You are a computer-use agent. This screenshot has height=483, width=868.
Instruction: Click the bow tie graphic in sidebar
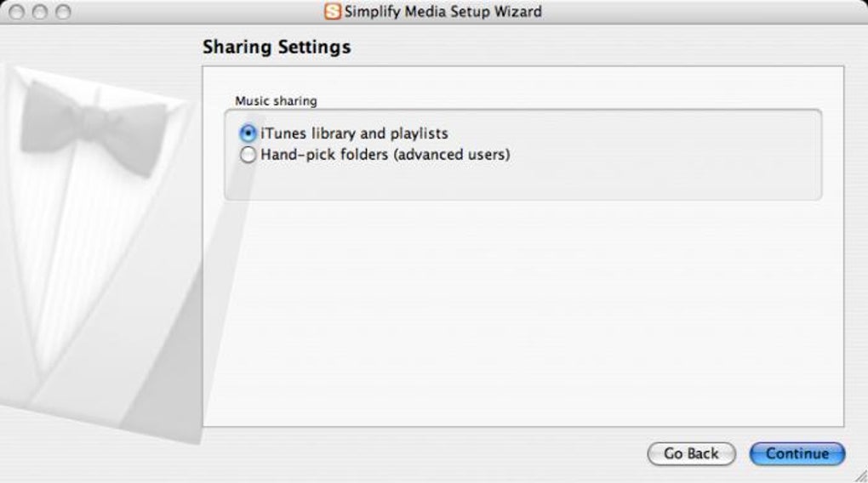[94, 128]
